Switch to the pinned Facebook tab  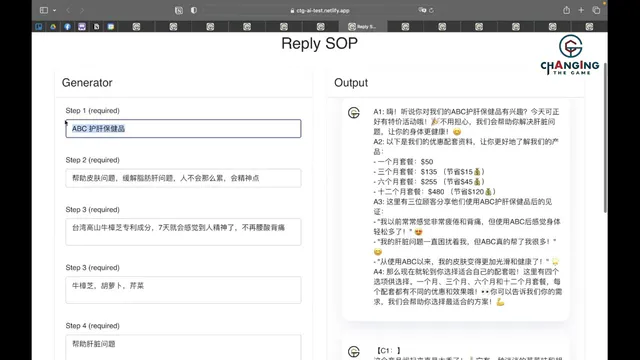(67, 27)
